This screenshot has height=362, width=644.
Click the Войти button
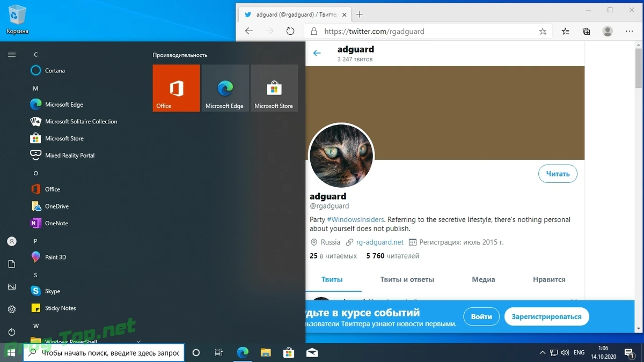pos(481,316)
